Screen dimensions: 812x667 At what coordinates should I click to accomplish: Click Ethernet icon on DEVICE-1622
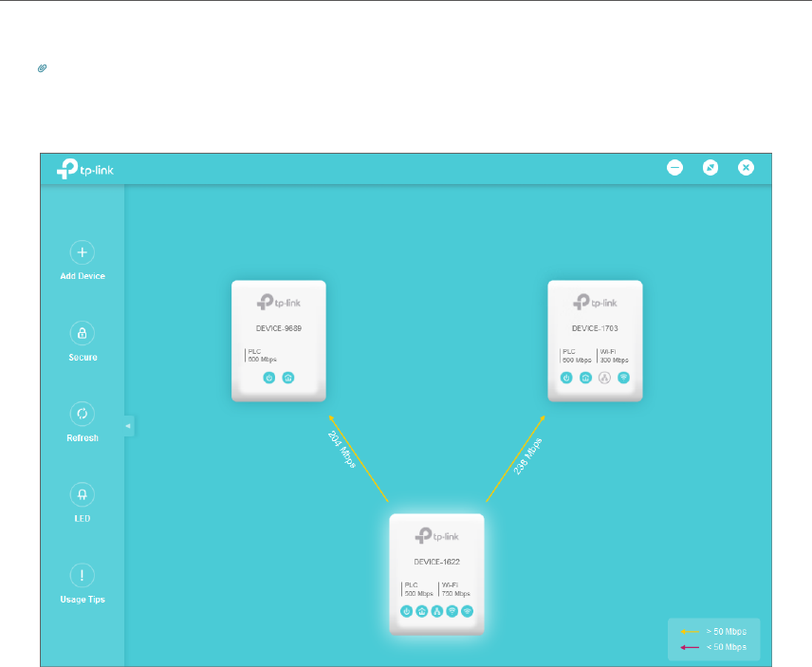pyautogui.click(x=437, y=612)
